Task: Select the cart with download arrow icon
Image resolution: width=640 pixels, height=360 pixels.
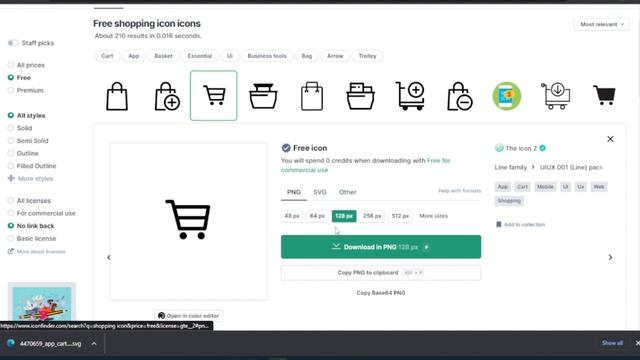Action: [x=556, y=96]
